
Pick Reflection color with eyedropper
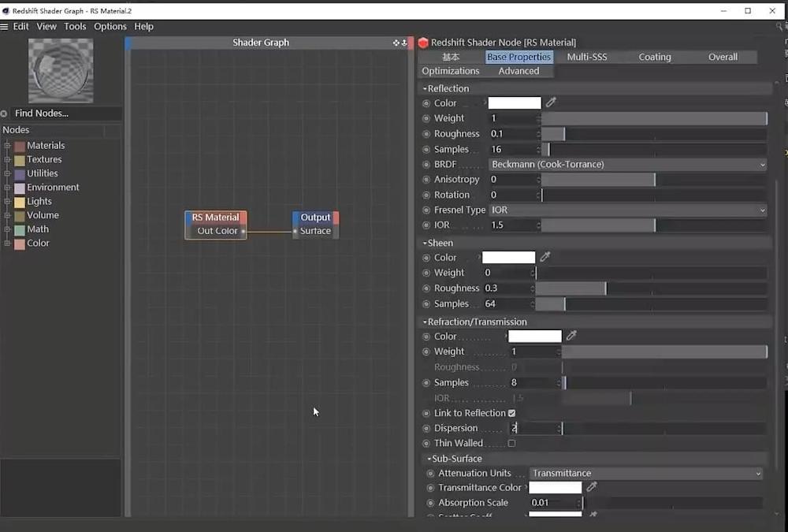coord(551,102)
